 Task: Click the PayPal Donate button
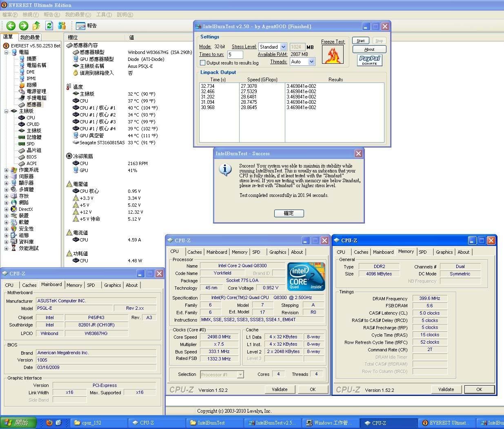(369, 60)
